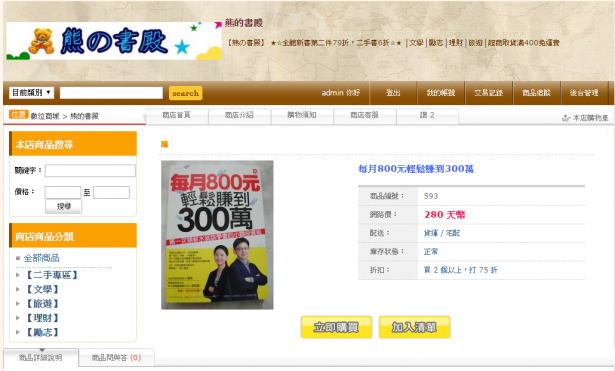Click the 立即購買 buy now button
615x371 pixels.
coord(336,327)
